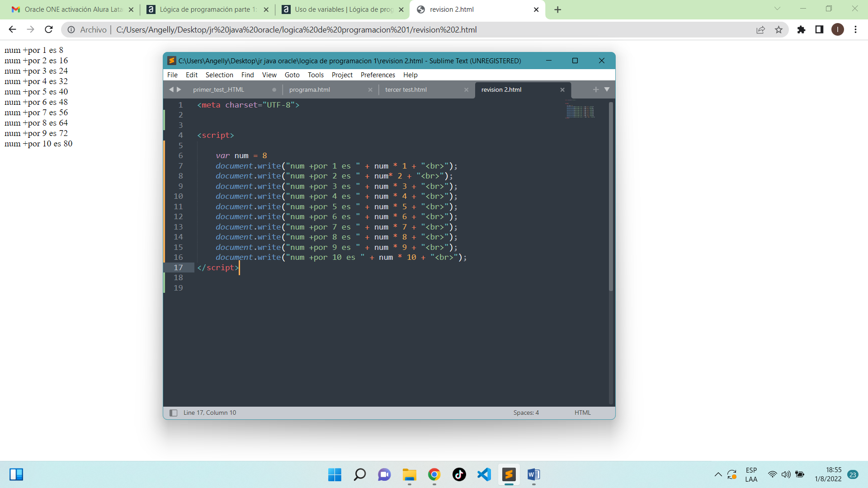The image size is (868, 488).
Task: Close the Oracle ONE activación browser tab
Action: 131,9
